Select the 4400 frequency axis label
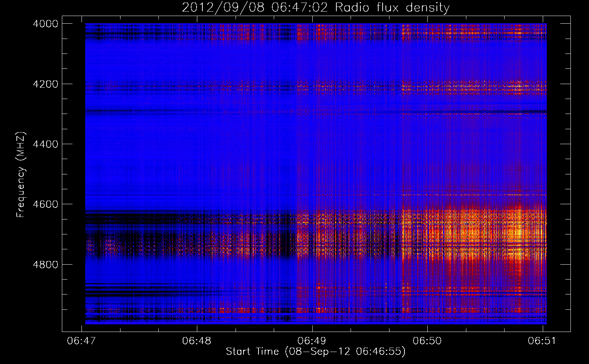 tap(46, 144)
